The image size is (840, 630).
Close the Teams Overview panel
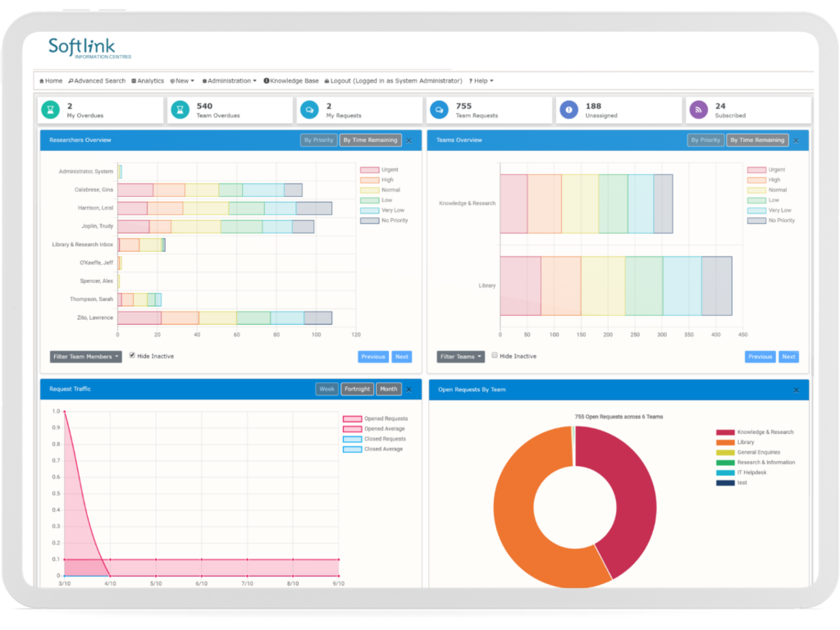click(796, 140)
